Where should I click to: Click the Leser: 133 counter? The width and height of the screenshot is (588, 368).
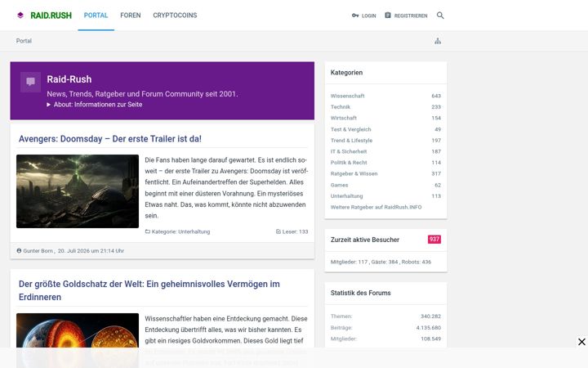pos(292,231)
